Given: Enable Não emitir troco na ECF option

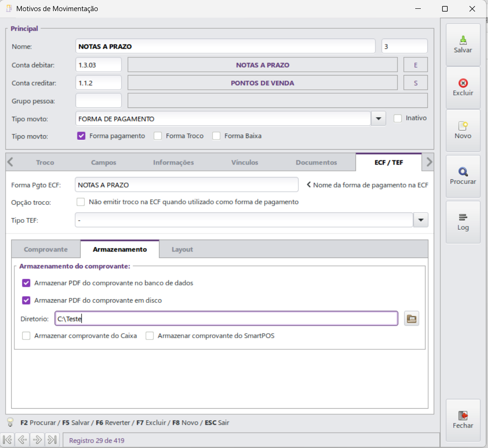Looking at the screenshot, I should [x=81, y=202].
